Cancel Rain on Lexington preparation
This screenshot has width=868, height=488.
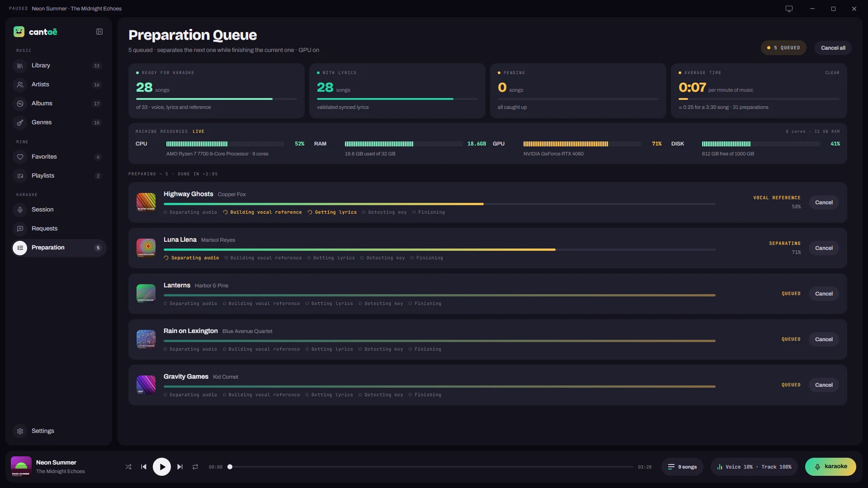pyautogui.click(x=824, y=339)
